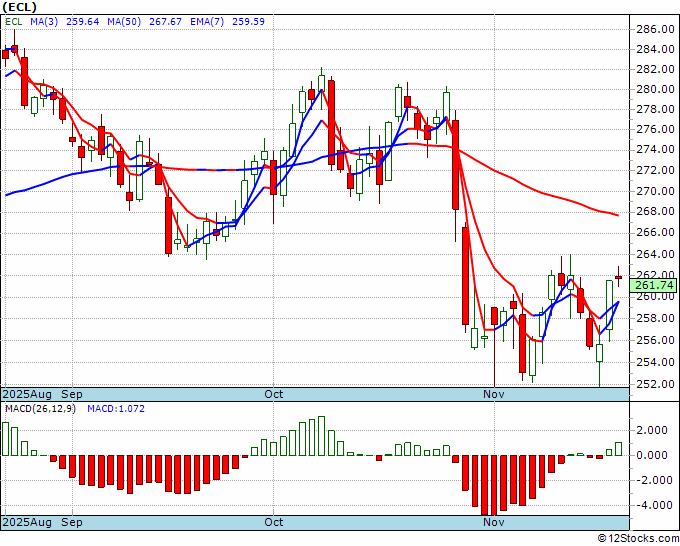Click the MA(50) legend label

click(124, 22)
